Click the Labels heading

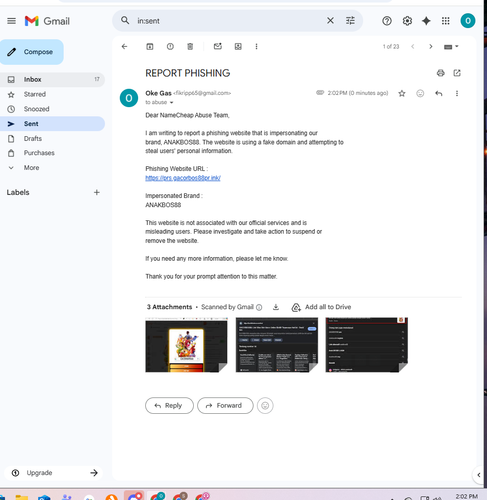point(18,192)
